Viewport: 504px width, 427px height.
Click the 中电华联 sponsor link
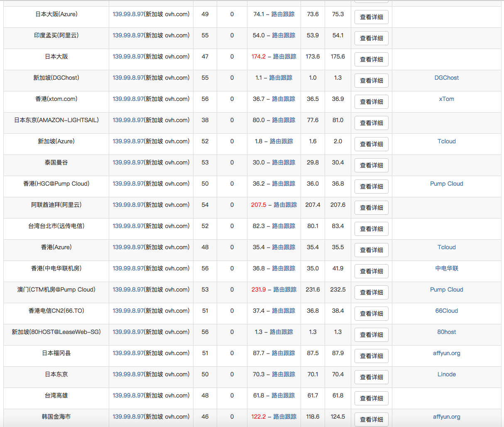(446, 269)
